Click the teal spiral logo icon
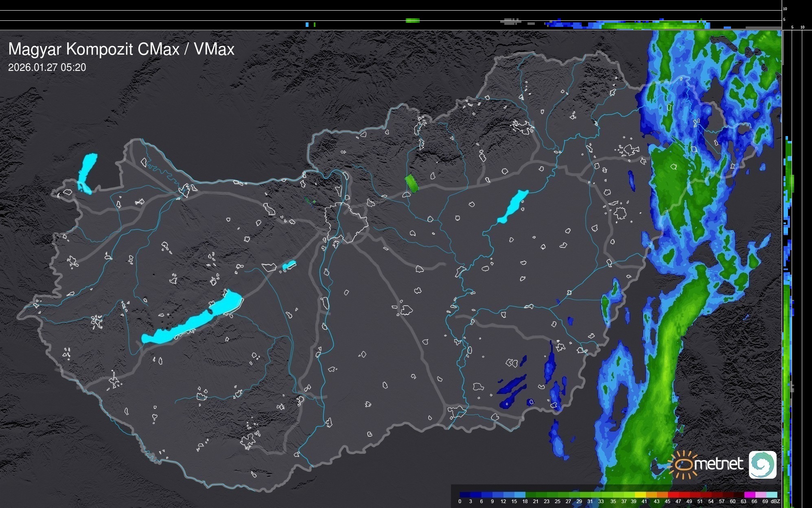The width and height of the screenshot is (812, 508). coord(762,464)
